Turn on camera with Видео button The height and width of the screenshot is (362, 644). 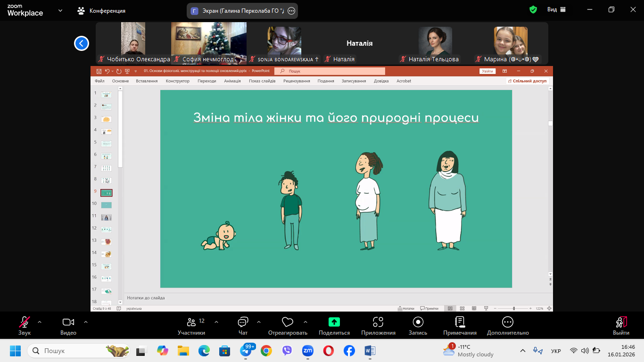click(68, 322)
